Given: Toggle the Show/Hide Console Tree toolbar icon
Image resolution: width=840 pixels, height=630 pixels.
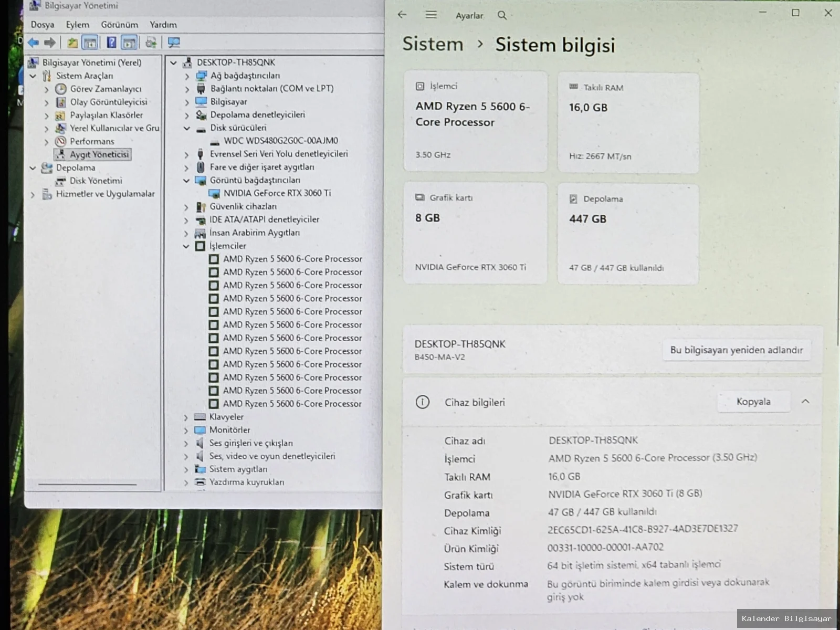Looking at the screenshot, I should tap(90, 43).
